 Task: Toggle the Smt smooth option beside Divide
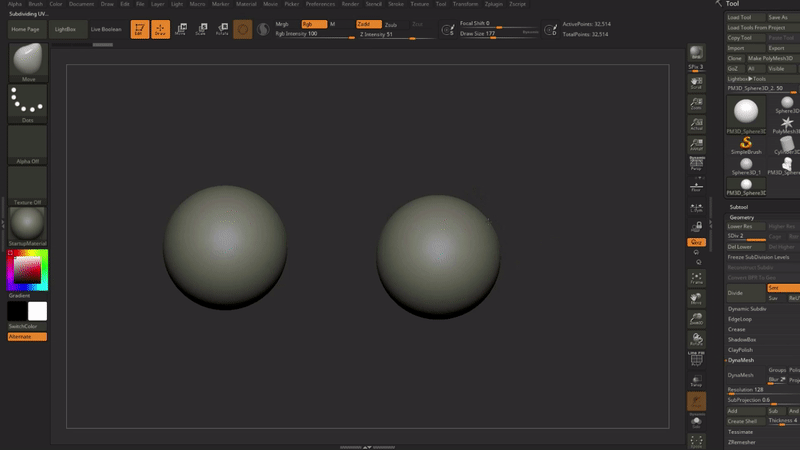click(783, 288)
